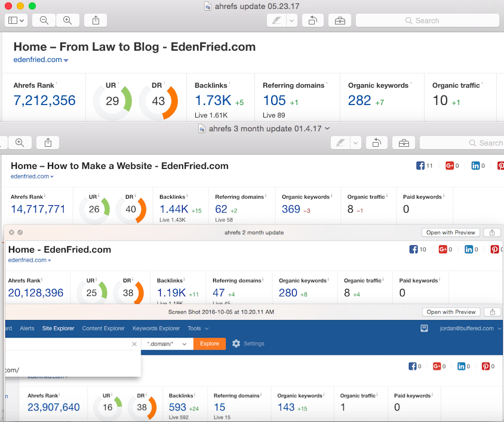Click Ahrefs Rank 14,717,771 value
504x422 pixels.
(x=38, y=210)
